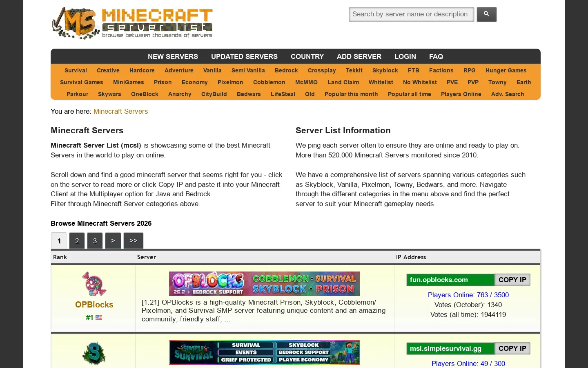Open the Adv. Search link
Viewport: 588px width, 368px height.
coord(508,94)
